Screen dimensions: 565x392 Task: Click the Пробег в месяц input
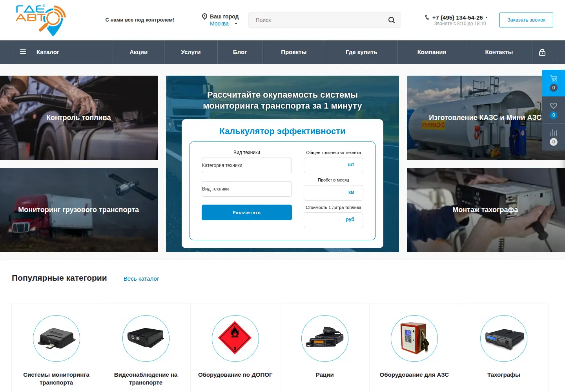[x=334, y=193]
